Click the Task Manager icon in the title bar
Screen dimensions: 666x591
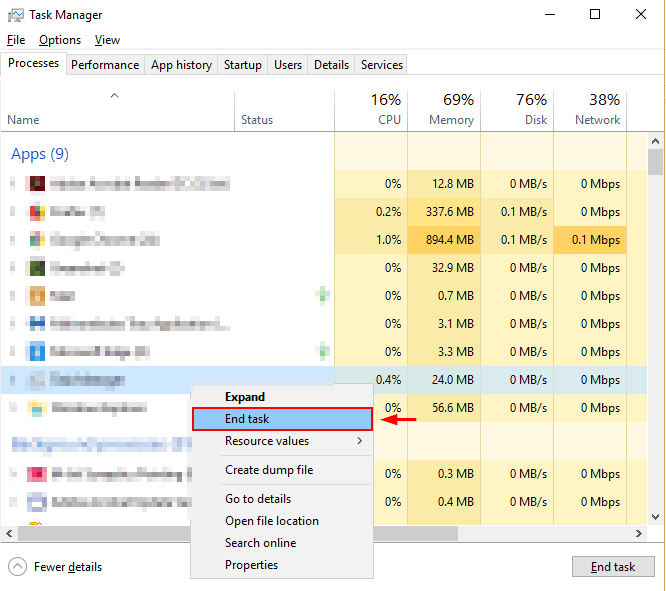click(15, 15)
